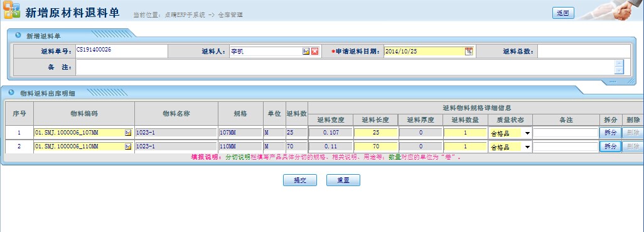Clear the 退料人 field with red X icon

[x=314, y=52]
